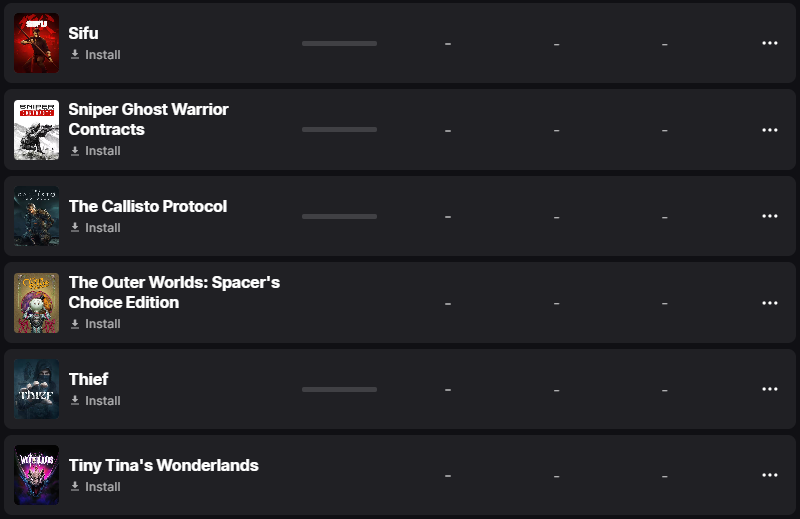This screenshot has width=800, height=519.
Task: Open The Callisto Protocol cover thumbnail
Action: tap(36, 216)
